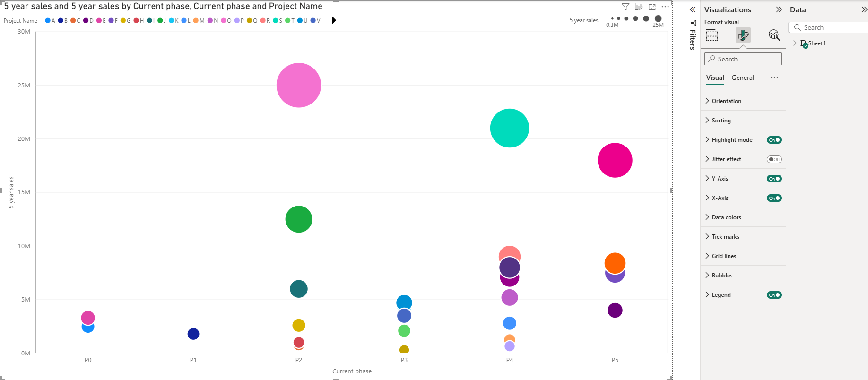Click the Project E legend swatch
The height and width of the screenshot is (380, 868).
(x=99, y=20)
